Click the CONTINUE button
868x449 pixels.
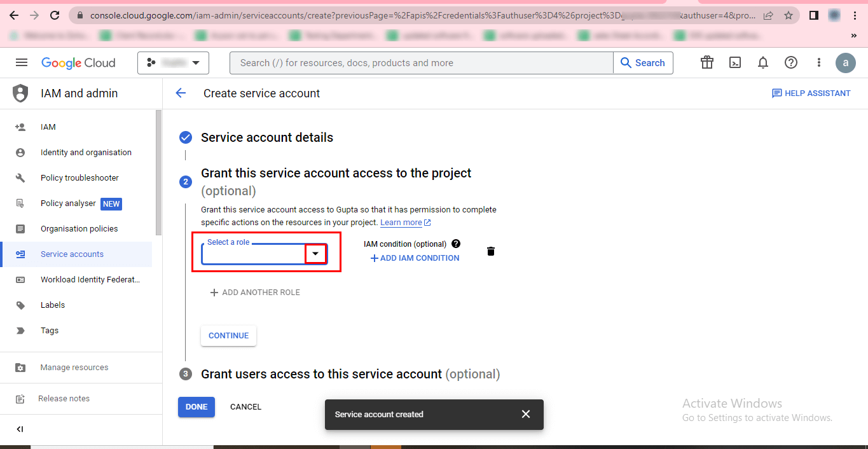(x=228, y=336)
